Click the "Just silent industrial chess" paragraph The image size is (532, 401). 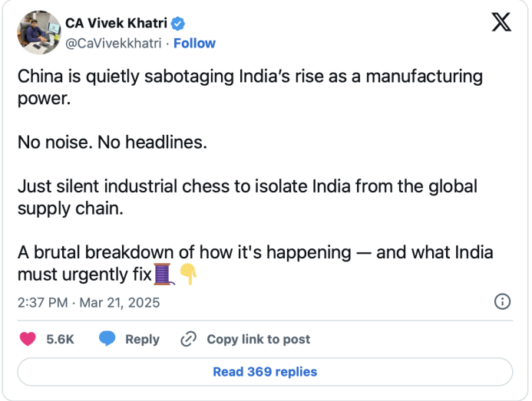tap(247, 197)
